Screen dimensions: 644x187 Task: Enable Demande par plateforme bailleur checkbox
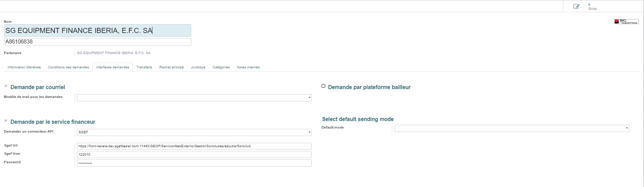tap(323, 86)
